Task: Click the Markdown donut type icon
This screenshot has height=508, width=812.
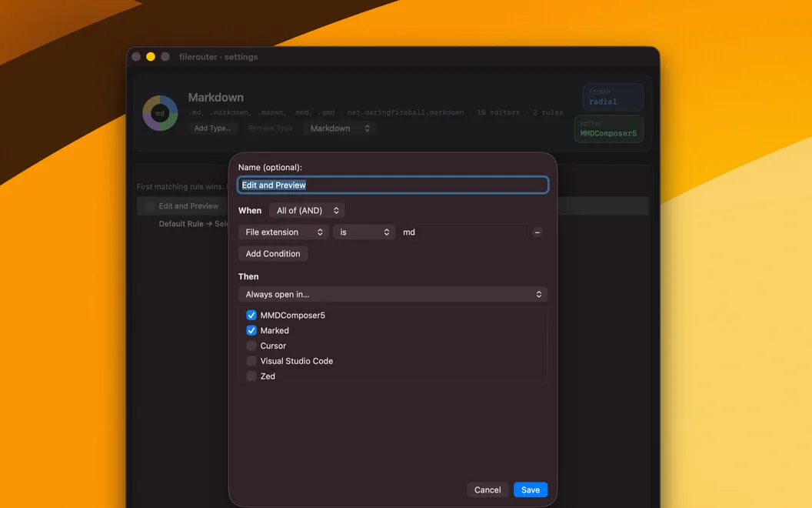Action: [160, 113]
